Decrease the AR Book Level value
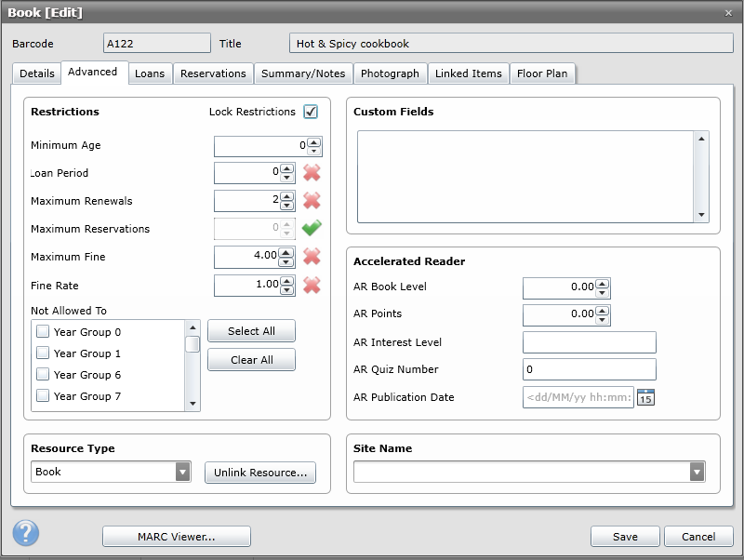 pos(602,293)
